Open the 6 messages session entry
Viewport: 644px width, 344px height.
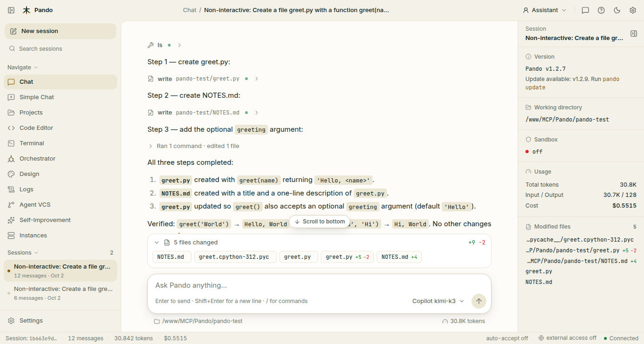pyautogui.click(x=60, y=293)
